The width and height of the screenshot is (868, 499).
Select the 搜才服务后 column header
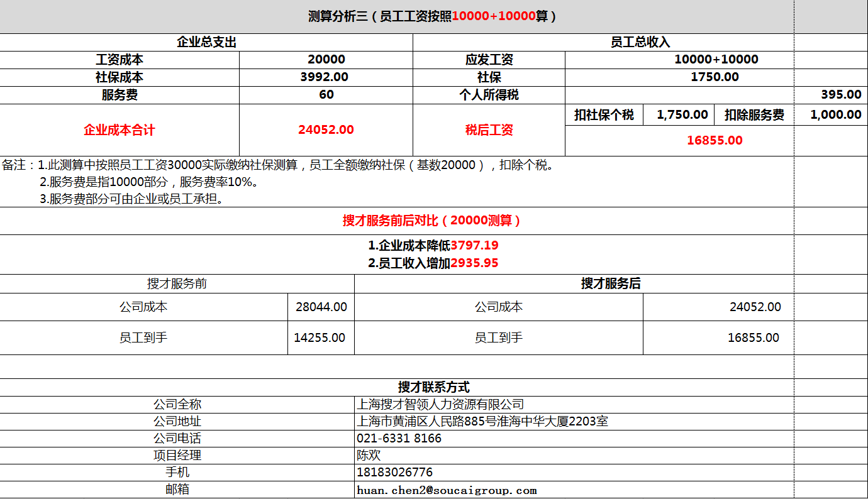(610, 283)
